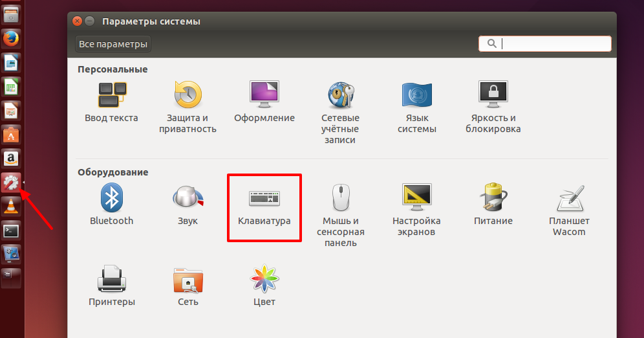644x338 pixels.
Task: Open Terminal from the launcher
Action: click(x=11, y=231)
